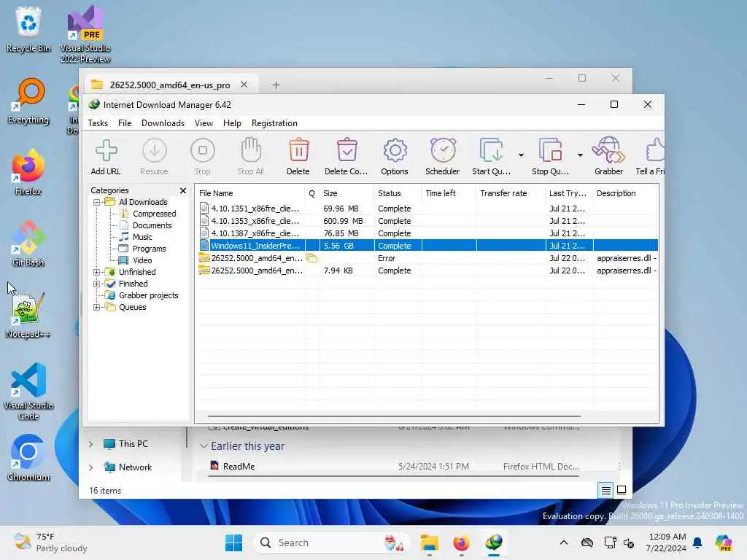This screenshot has width=747, height=560.
Task: Open the View menu
Action: click(x=204, y=123)
